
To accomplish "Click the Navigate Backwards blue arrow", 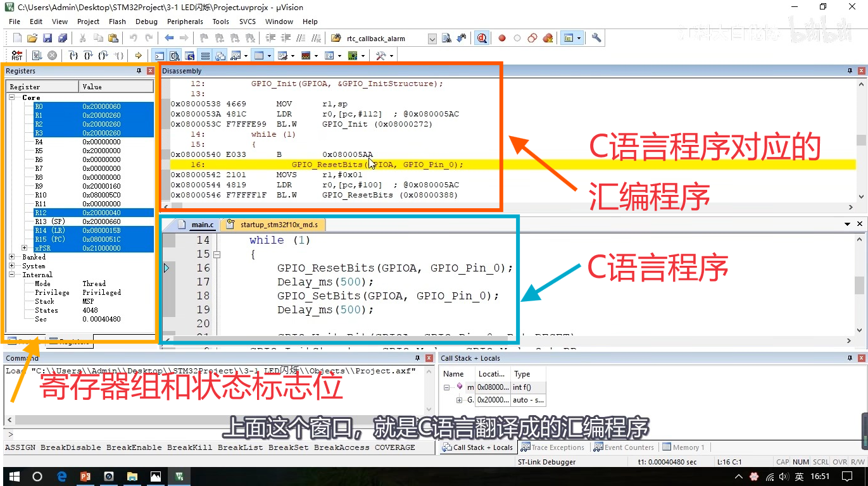I will (169, 38).
